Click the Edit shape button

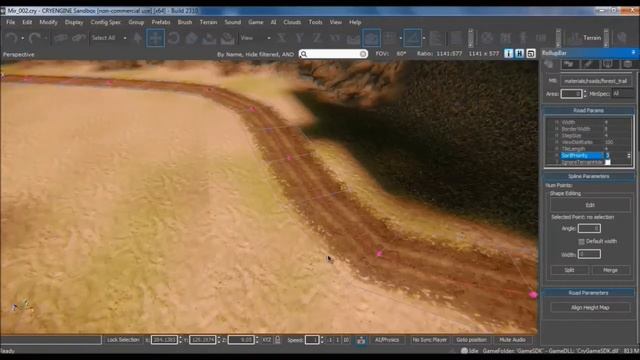(x=590, y=205)
